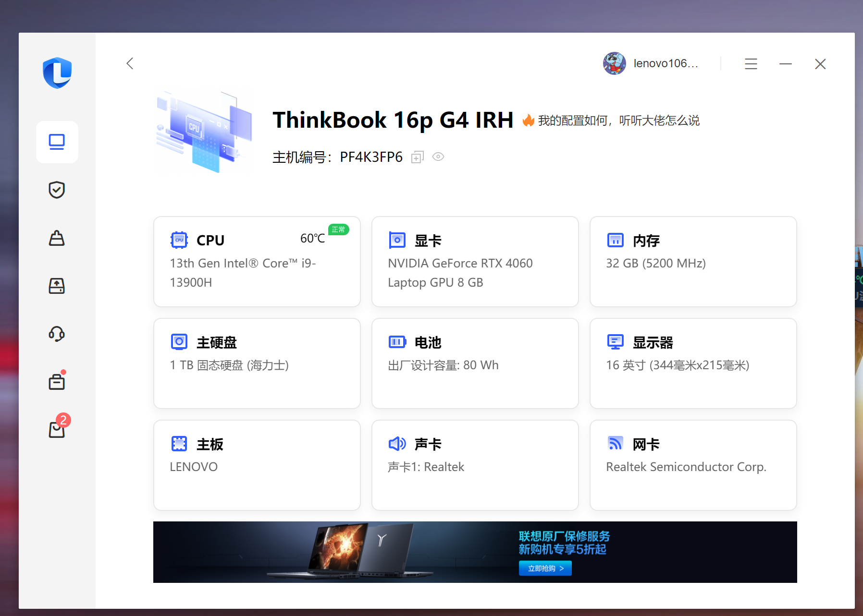The image size is (863, 616).
Task: Click the 显示器 monitor icon
Action: [x=616, y=342]
